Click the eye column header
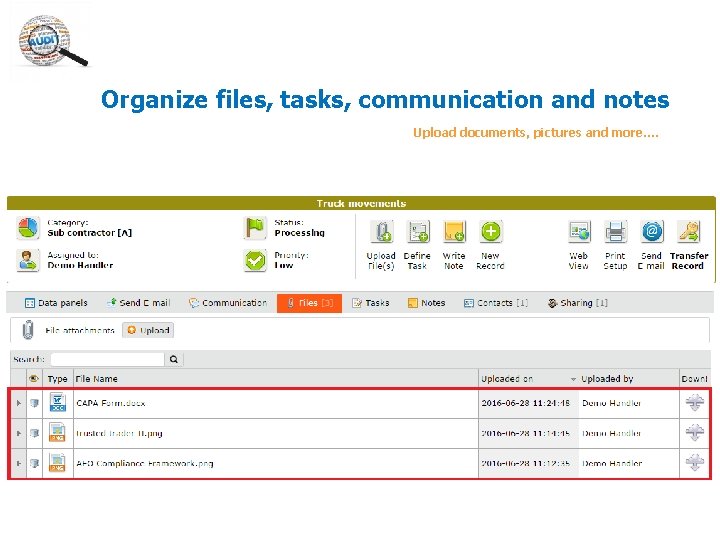Image resolution: width=720 pixels, height=540 pixels. pyautogui.click(x=34, y=379)
